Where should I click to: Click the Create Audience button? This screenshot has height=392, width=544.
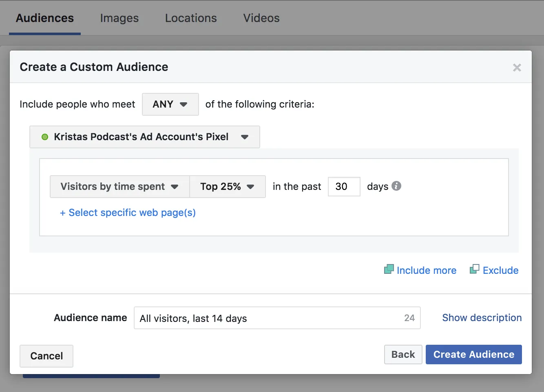tap(474, 355)
